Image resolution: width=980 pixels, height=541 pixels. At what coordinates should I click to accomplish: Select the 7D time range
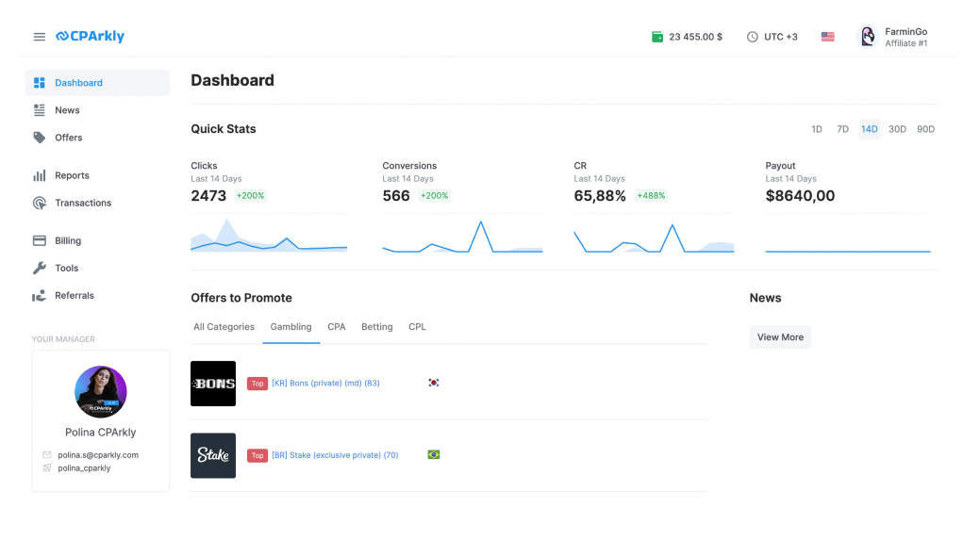(842, 129)
